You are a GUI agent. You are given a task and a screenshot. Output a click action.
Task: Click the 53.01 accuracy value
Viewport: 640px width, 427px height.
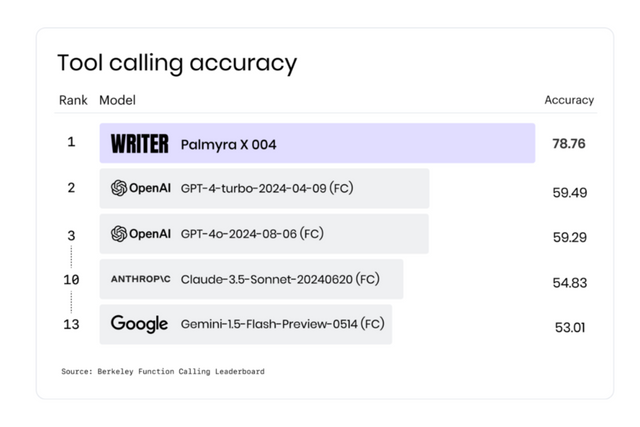tap(569, 328)
